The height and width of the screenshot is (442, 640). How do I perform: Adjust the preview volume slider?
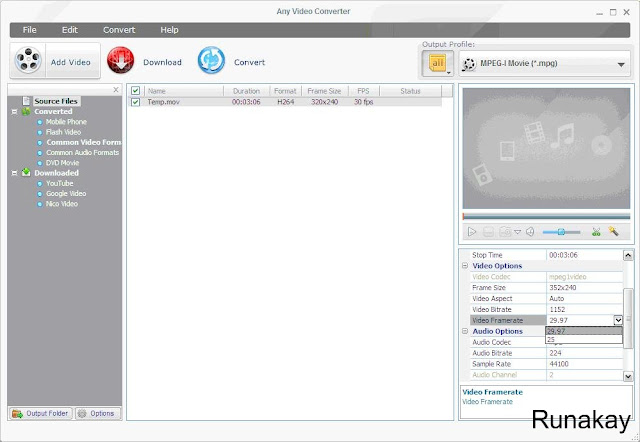pyautogui.click(x=561, y=232)
